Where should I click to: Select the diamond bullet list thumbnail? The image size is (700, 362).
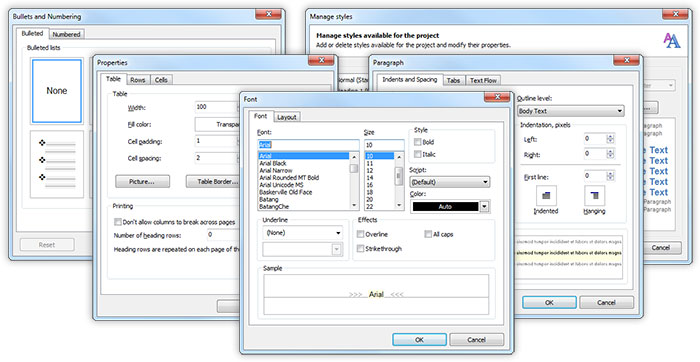point(57,164)
